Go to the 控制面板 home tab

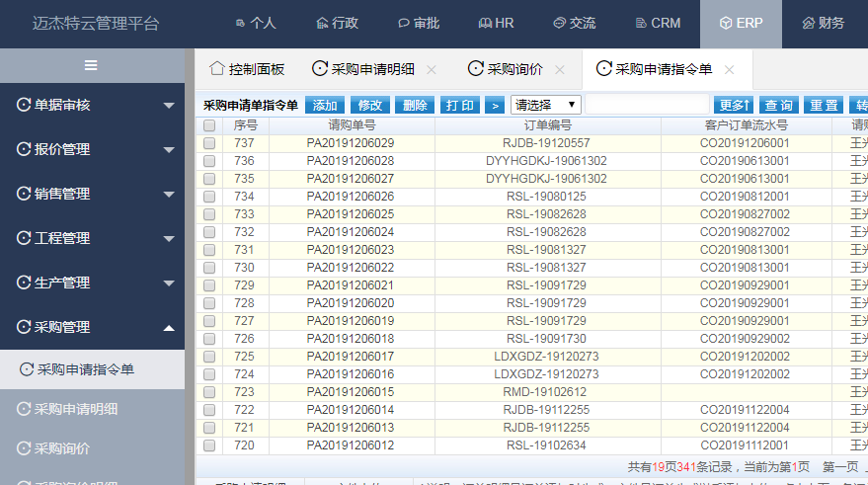[x=247, y=69]
